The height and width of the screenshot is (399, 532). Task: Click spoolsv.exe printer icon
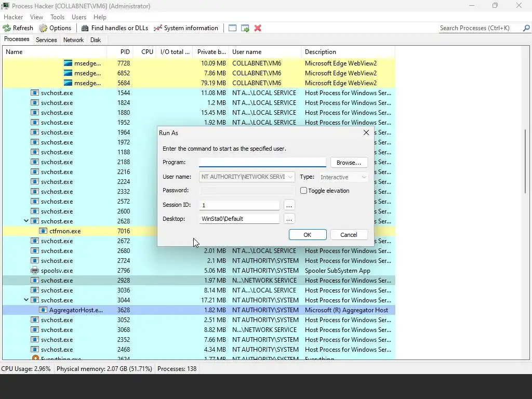35,270
